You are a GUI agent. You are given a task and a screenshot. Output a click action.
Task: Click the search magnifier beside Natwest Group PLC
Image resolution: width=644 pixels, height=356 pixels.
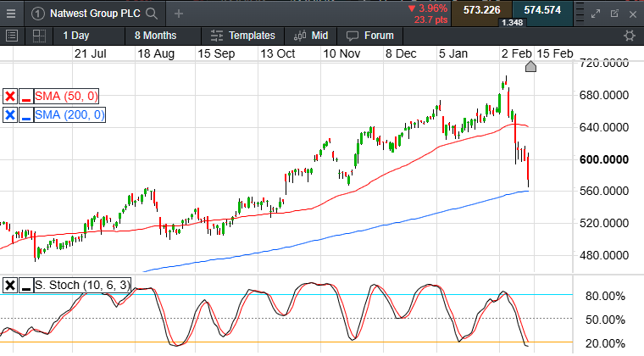coord(151,14)
